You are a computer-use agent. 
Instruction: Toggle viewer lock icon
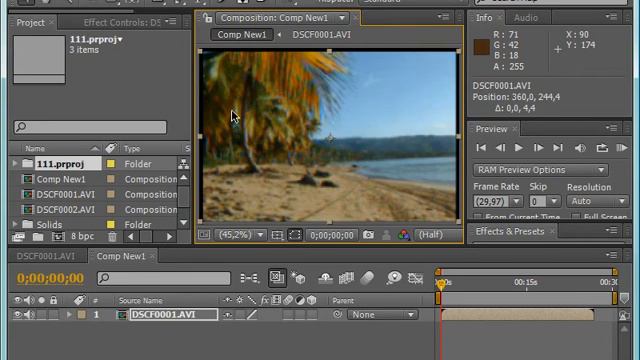pyautogui.click(x=207, y=18)
